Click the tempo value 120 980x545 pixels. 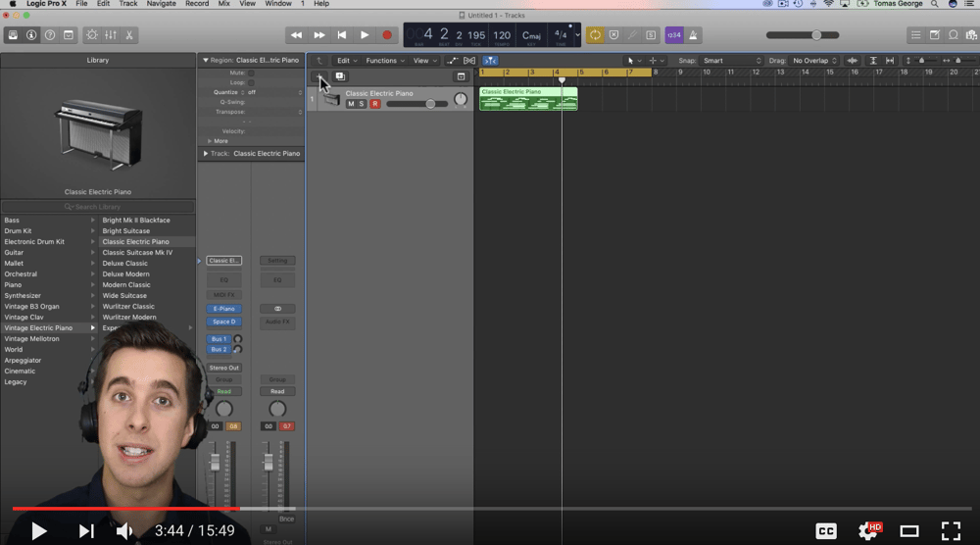coord(501,35)
